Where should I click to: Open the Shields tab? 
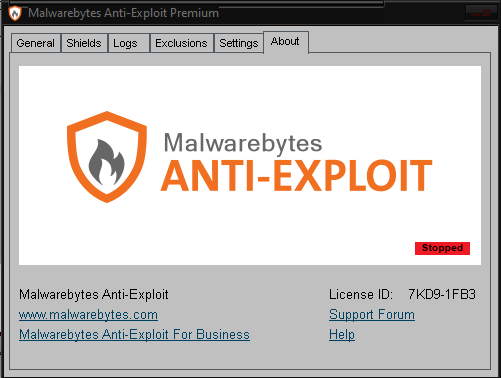click(x=84, y=43)
